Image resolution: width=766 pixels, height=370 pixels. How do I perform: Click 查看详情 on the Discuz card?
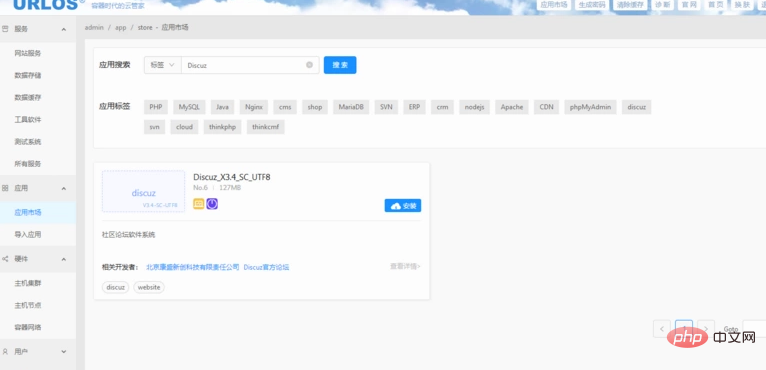[x=405, y=266]
